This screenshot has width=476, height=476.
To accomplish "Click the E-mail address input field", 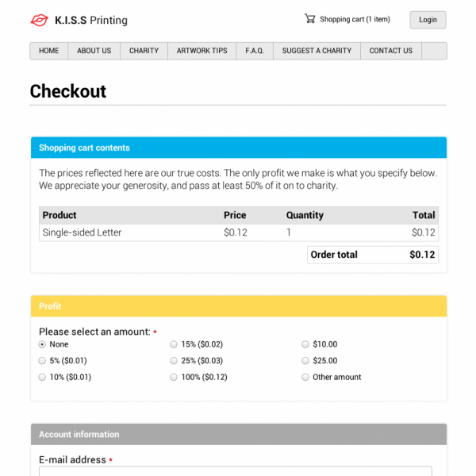I will tap(235, 471).
